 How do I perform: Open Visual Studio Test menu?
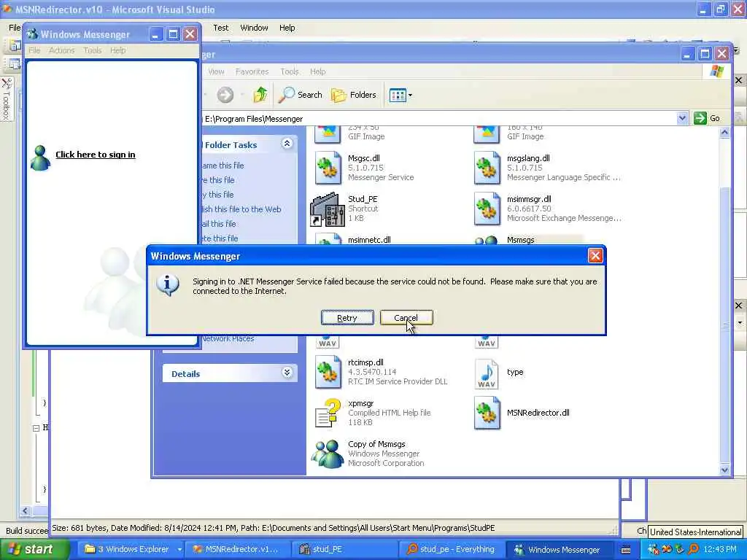click(x=220, y=28)
